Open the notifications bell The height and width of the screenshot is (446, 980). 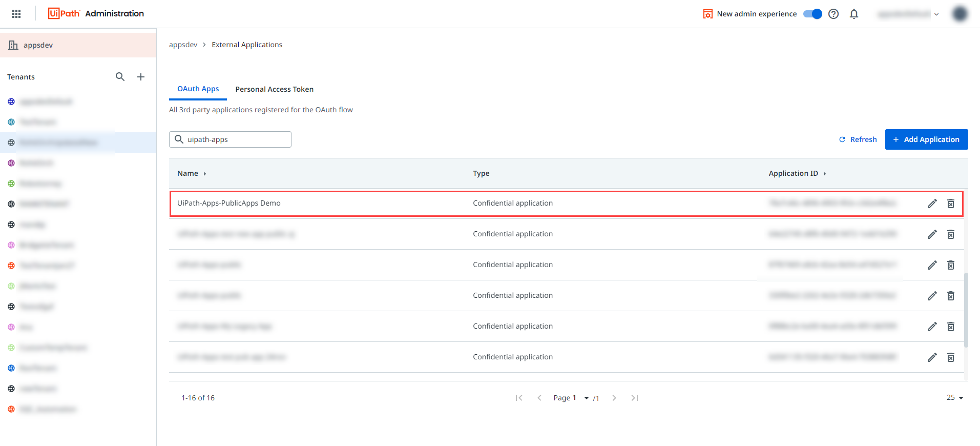tap(854, 14)
